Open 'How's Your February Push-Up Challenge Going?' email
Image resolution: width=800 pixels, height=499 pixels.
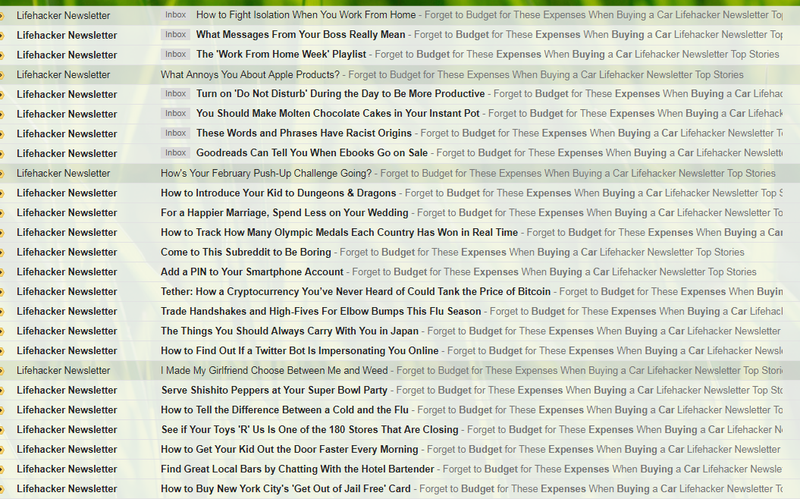[x=266, y=173]
